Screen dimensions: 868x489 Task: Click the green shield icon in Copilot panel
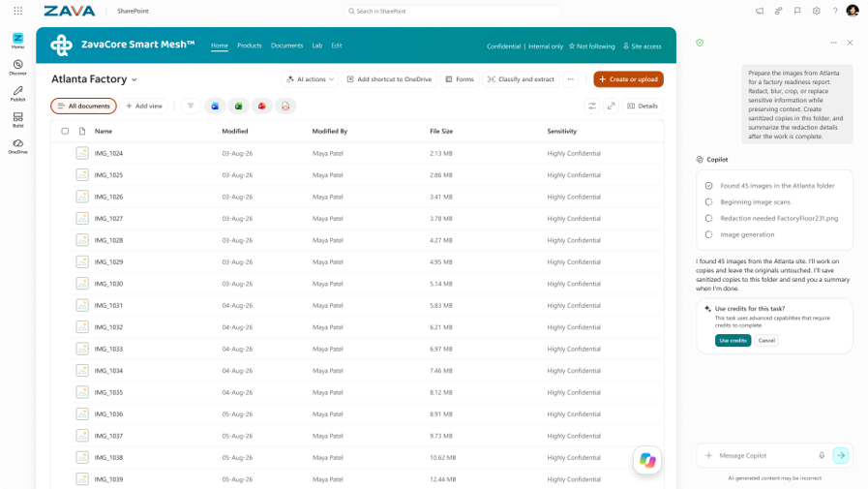700,43
